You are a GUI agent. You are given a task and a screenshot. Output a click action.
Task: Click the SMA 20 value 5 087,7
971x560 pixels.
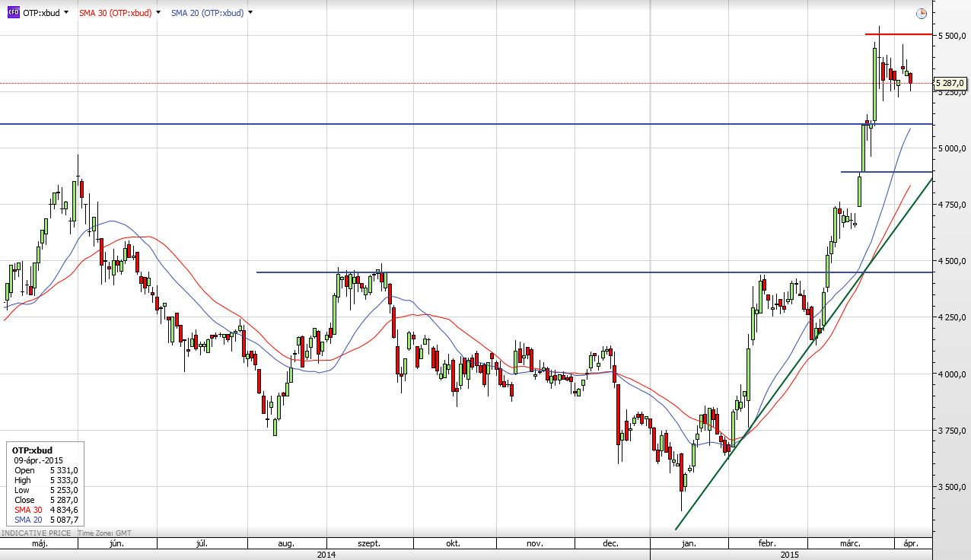point(64,518)
